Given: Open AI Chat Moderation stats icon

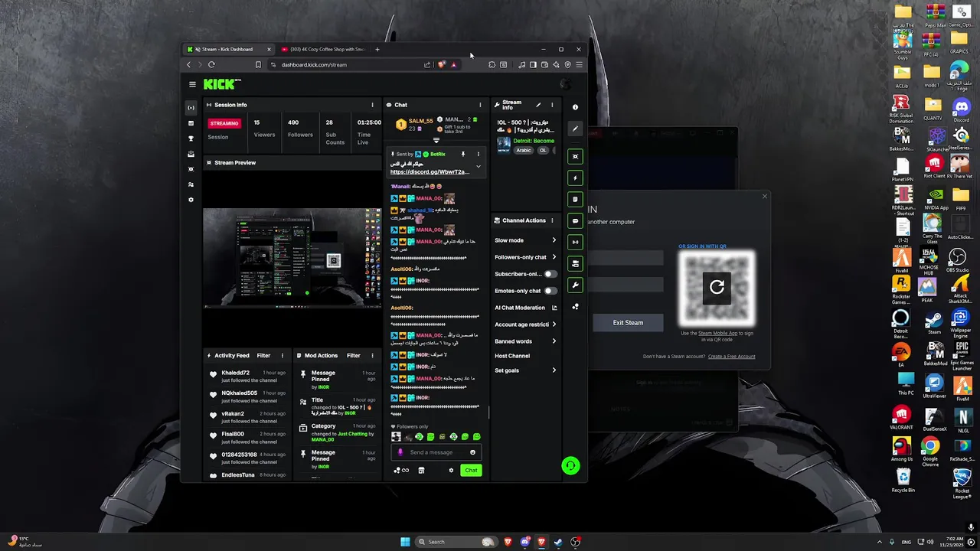Looking at the screenshot, I should pos(554,308).
